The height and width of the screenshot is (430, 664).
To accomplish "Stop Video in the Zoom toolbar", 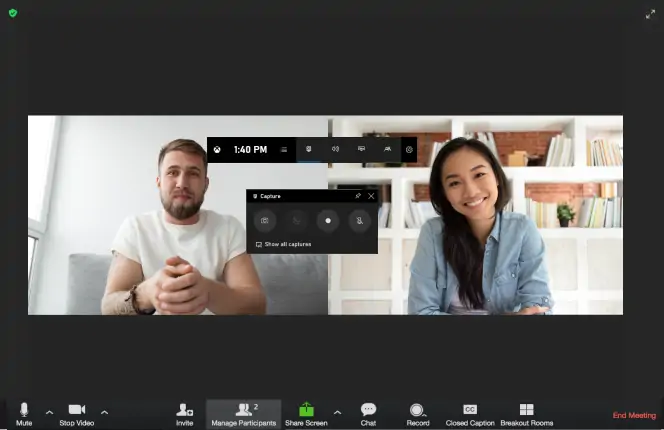I will 77,414.
